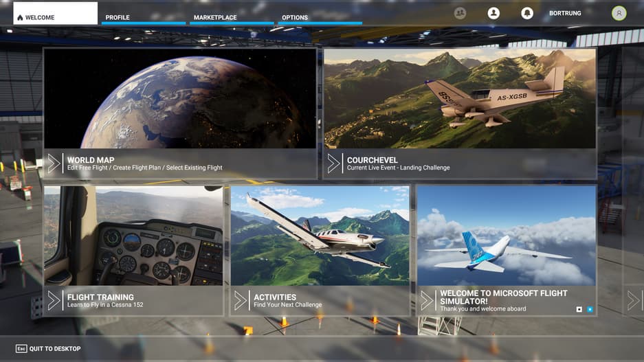Click the COURCHEVEL title text
644x362 pixels.
pos(372,160)
